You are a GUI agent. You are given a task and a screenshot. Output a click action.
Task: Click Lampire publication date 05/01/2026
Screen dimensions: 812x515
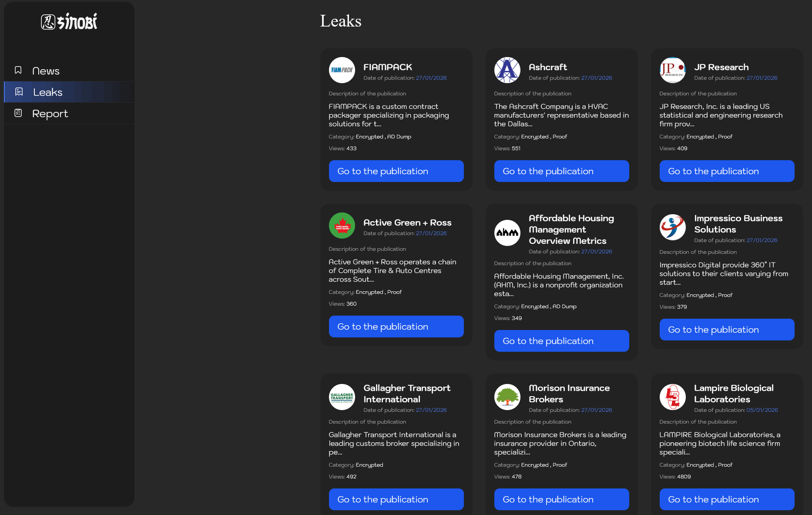[x=762, y=410]
